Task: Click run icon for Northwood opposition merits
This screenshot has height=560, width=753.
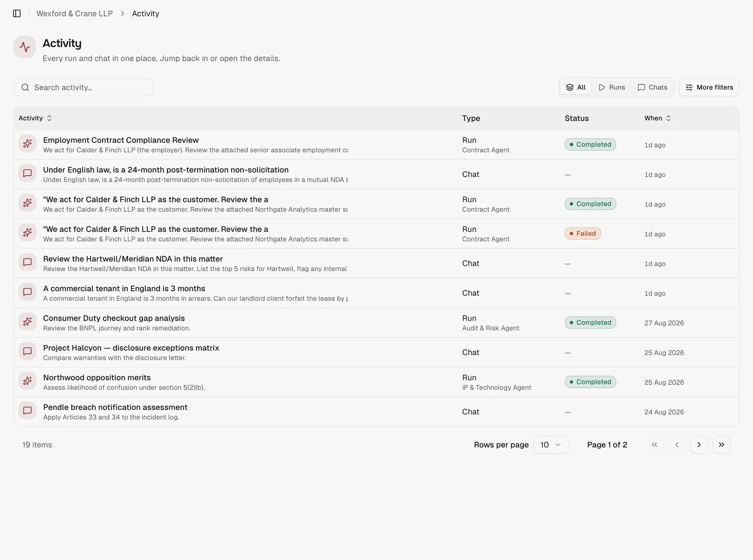Action: [27, 381]
